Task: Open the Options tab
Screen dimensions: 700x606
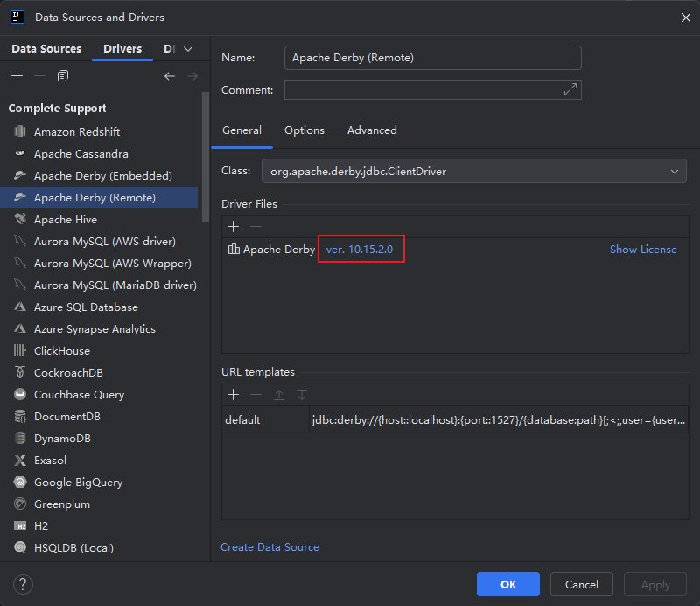Action: [x=304, y=130]
